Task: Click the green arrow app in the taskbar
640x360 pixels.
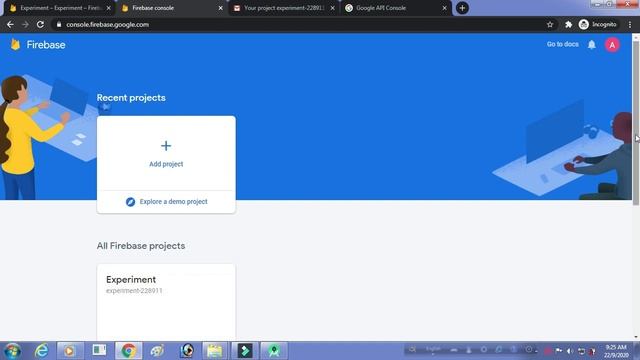Action: click(245, 351)
